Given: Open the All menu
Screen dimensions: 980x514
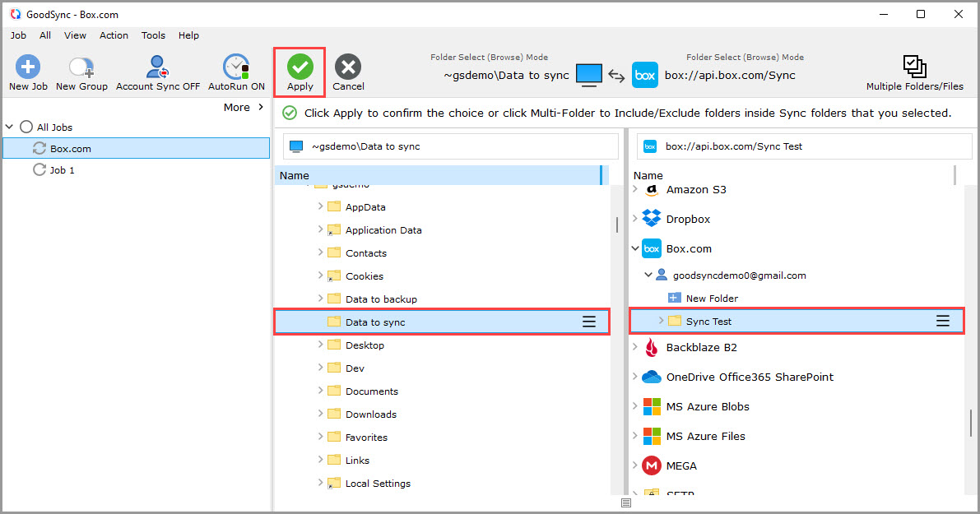Looking at the screenshot, I should (x=45, y=35).
